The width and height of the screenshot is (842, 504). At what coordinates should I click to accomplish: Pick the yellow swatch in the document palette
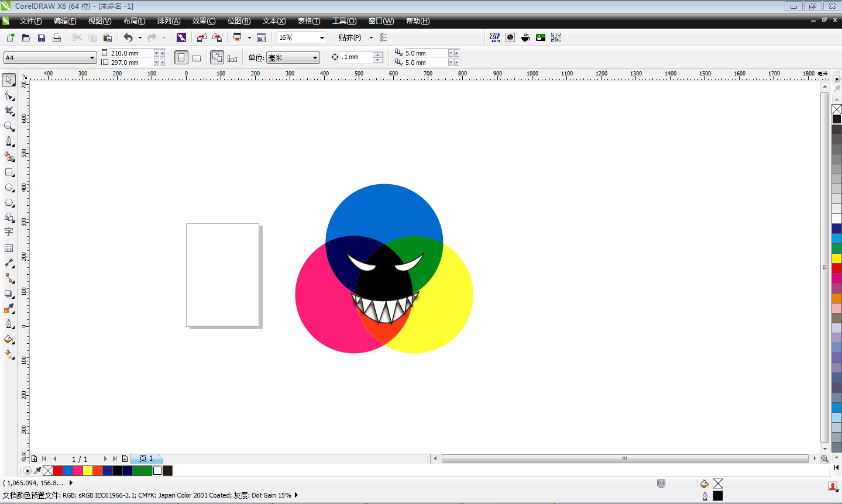coord(88,471)
